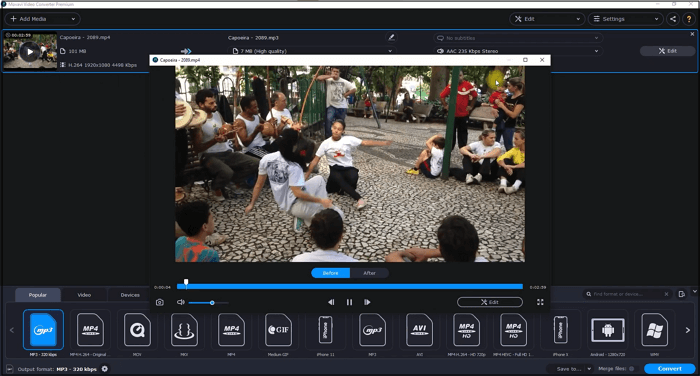
Task: Select the MOV QuickTime format icon
Action: tap(137, 330)
